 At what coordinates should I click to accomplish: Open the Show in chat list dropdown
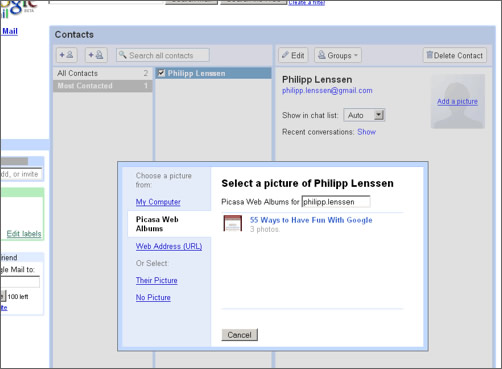(x=364, y=115)
